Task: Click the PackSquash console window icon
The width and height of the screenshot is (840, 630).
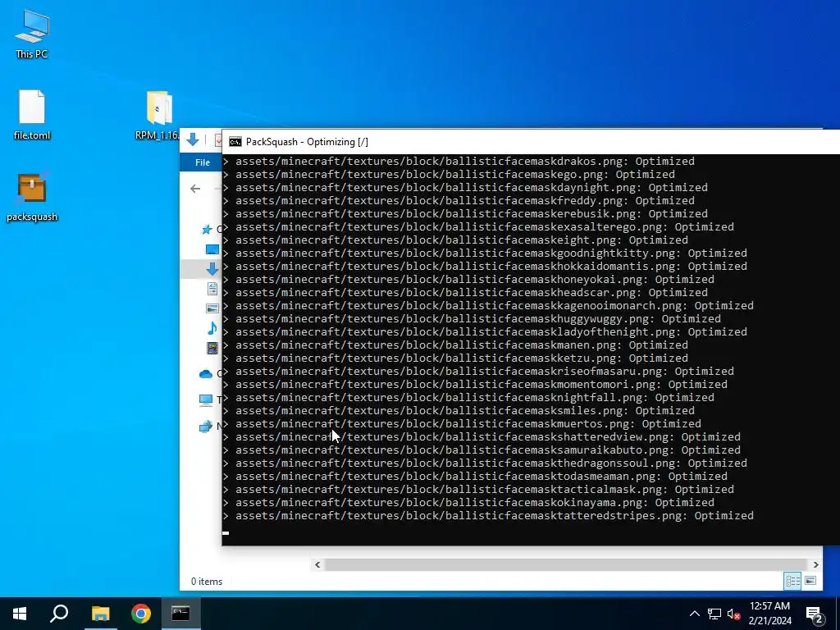Action: click(x=235, y=142)
